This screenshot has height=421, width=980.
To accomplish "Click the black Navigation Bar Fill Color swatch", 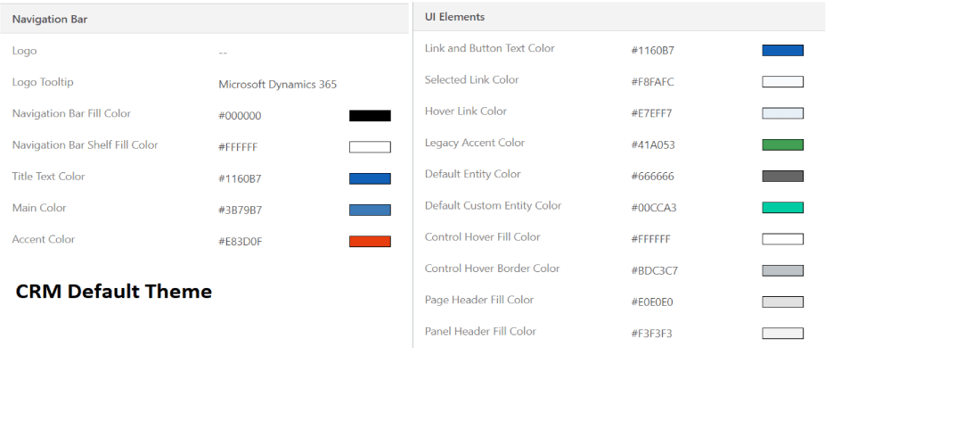I will [370, 116].
